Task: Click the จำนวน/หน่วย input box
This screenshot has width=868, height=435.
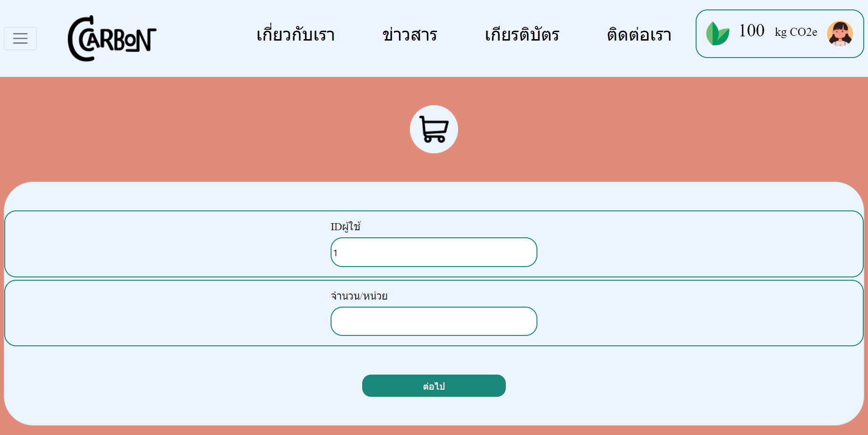Action: pos(434,321)
